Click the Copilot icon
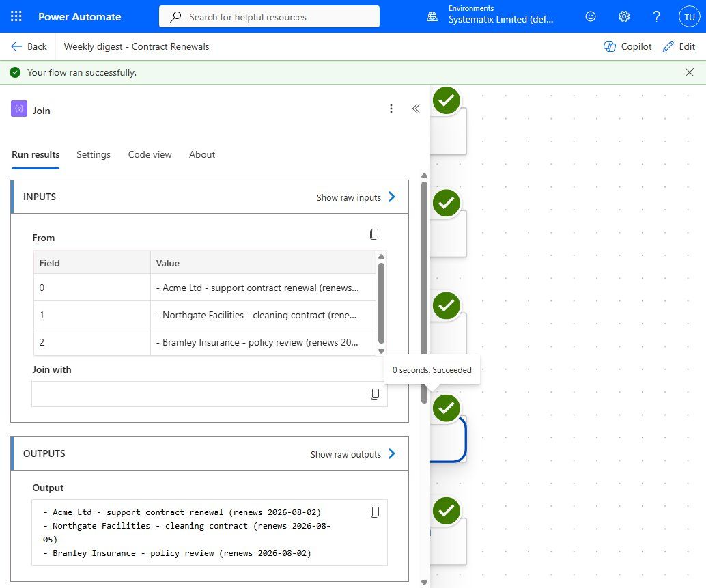Screen dimensions: 706x588 coord(609,46)
